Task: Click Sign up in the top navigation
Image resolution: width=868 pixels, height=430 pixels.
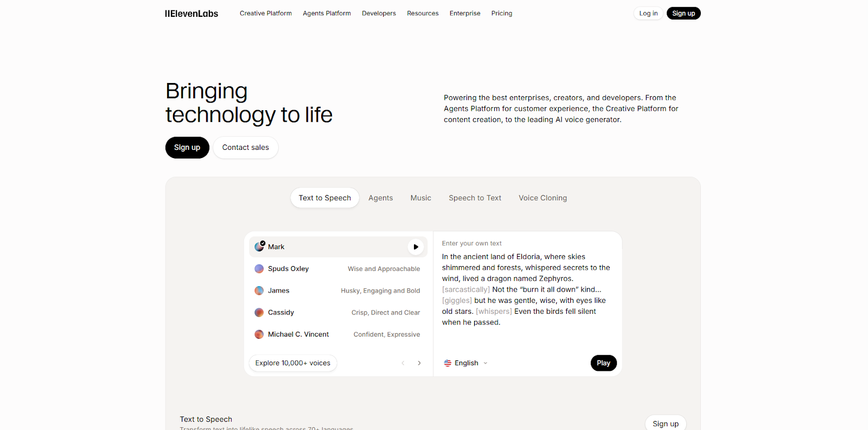Action: coord(684,14)
